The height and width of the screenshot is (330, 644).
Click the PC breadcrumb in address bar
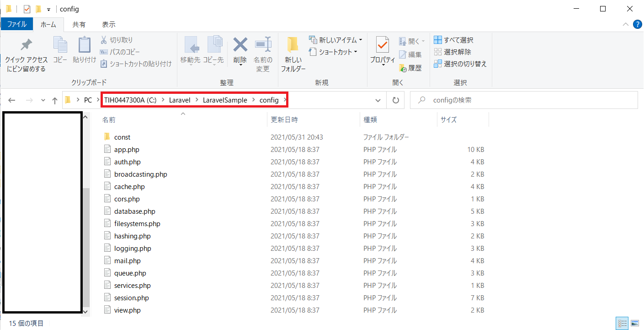tap(88, 100)
